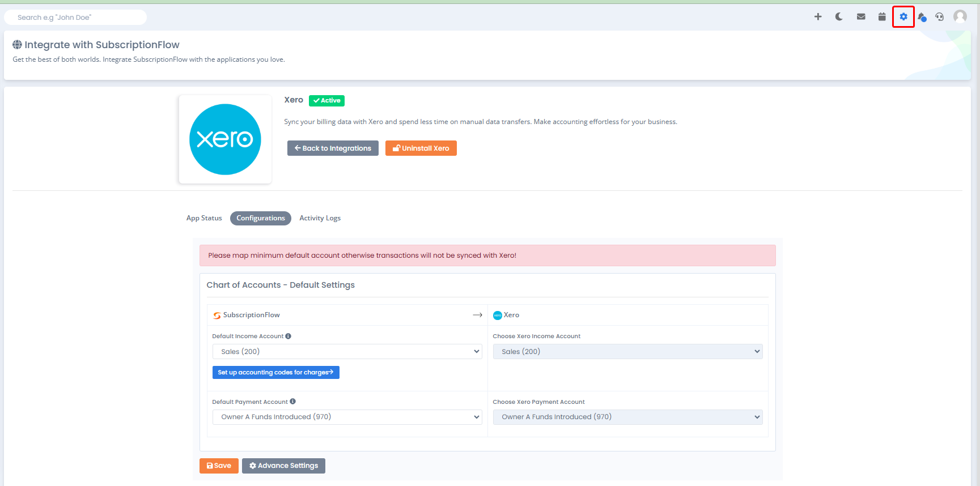The image size is (980, 486).
Task: Click the plus quick-add icon
Action: click(818, 16)
